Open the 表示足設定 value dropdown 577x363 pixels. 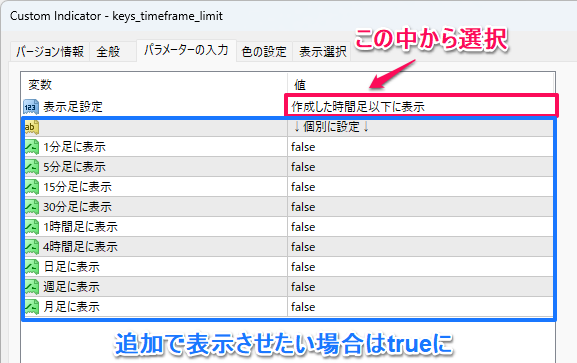click(421, 107)
